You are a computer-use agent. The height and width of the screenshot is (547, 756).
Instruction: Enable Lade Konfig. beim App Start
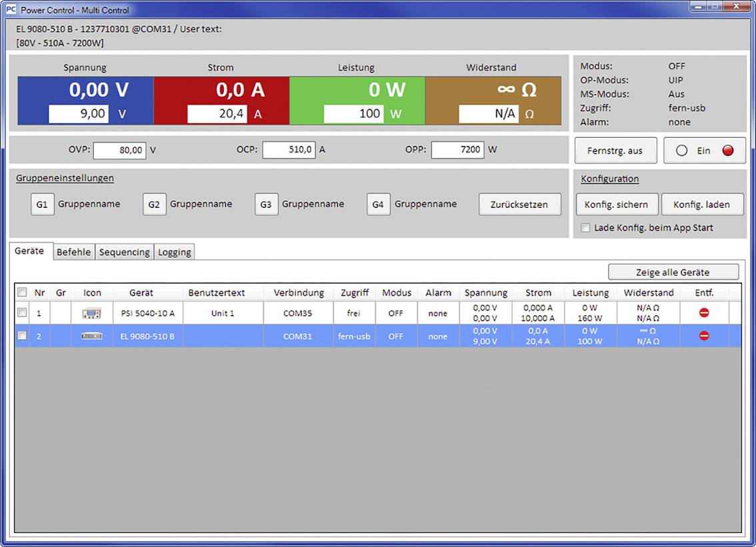[x=585, y=227]
